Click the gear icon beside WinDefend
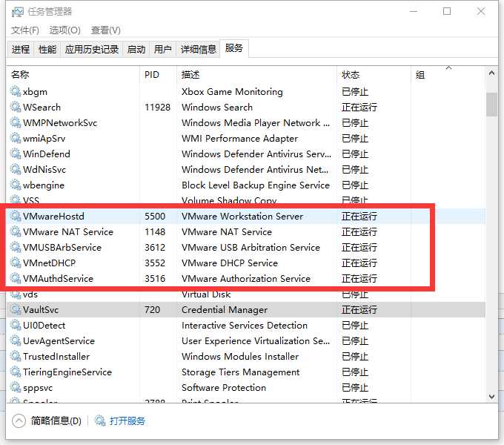The height and width of the screenshot is (445, 504). point(16,154)
